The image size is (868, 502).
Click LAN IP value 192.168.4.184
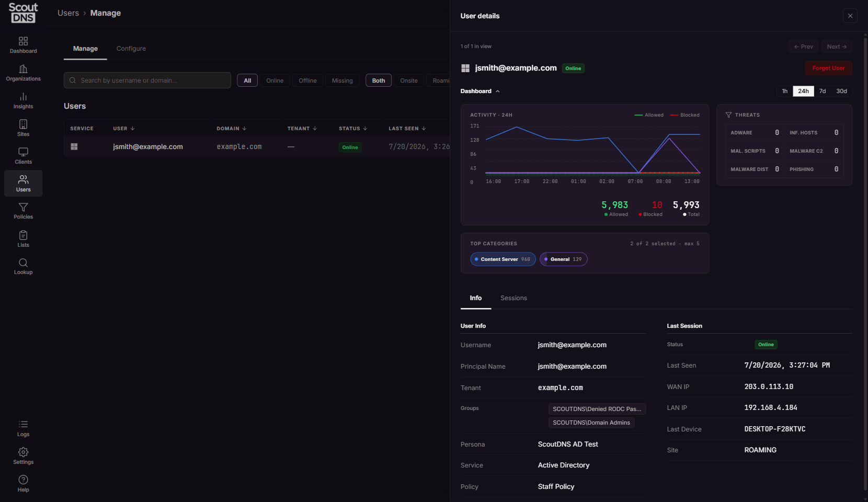click(x=771, y=408)
